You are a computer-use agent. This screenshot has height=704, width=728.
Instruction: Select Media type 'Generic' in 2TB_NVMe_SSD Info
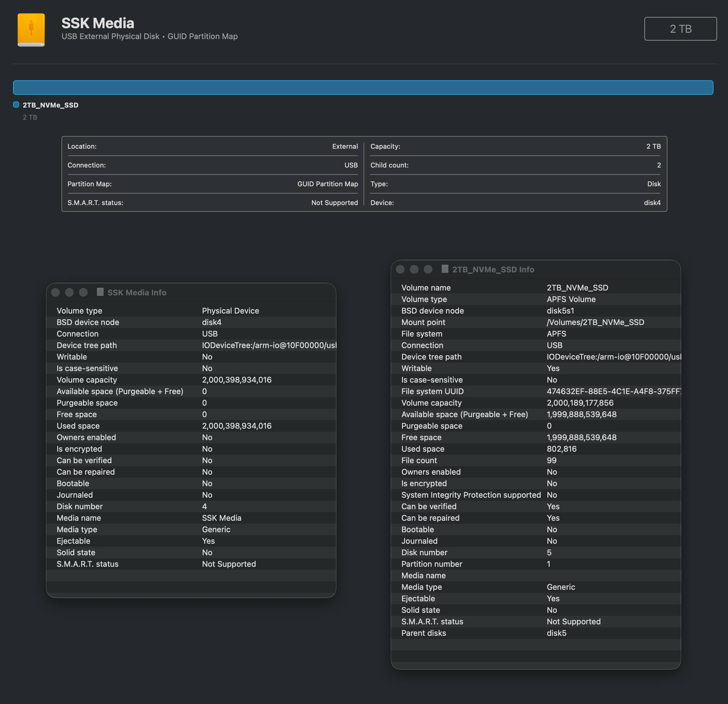click(561, 587)
